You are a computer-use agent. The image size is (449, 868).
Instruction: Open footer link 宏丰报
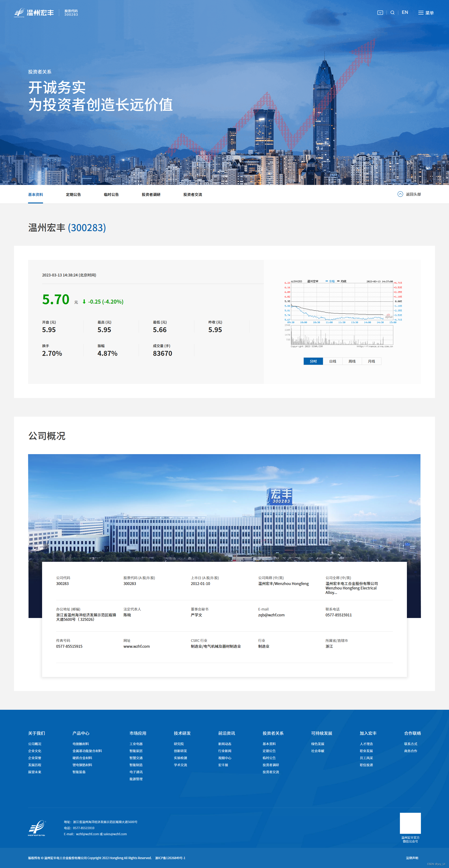(x=223, y=765)
